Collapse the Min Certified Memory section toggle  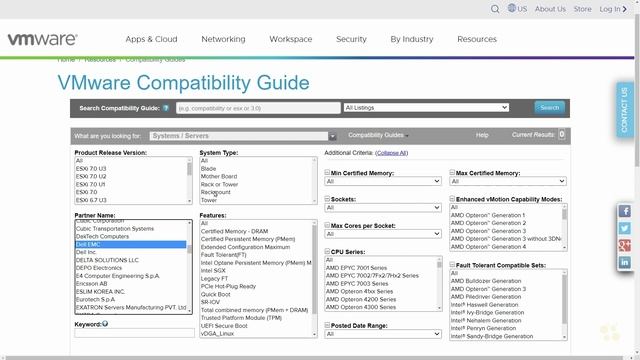click(327, 173)
